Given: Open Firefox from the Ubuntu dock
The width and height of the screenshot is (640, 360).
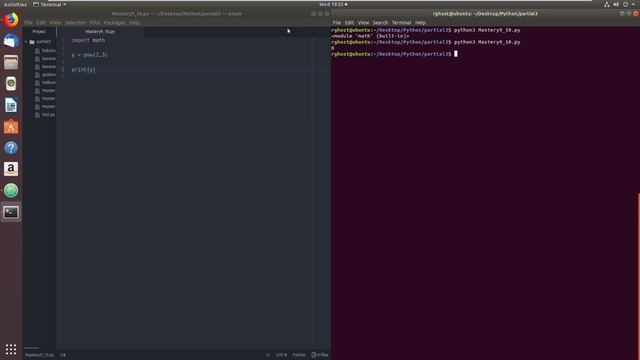Looking at the screenshot, I should coord(11,20).
